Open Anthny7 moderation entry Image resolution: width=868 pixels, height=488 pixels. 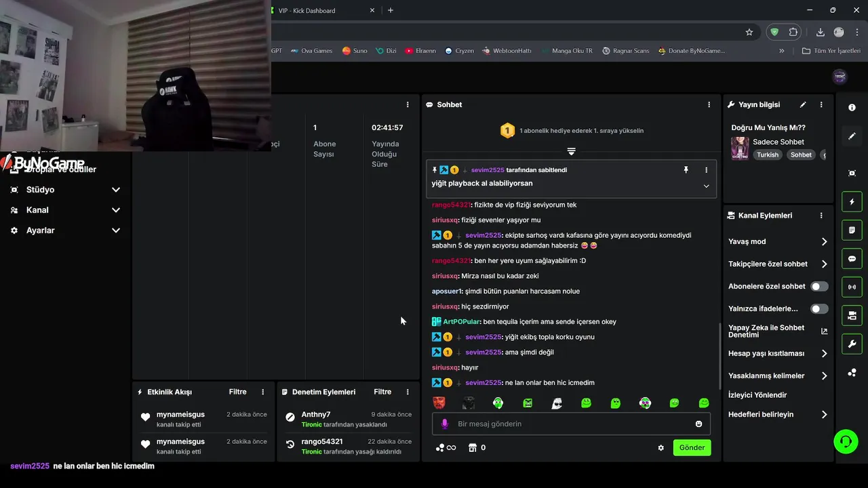[x=348, y=419]
